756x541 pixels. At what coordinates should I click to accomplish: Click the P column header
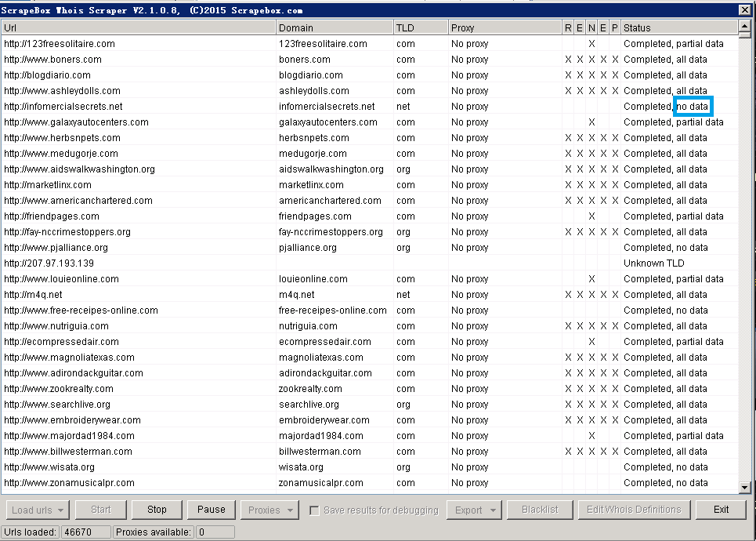pos(615,27)
